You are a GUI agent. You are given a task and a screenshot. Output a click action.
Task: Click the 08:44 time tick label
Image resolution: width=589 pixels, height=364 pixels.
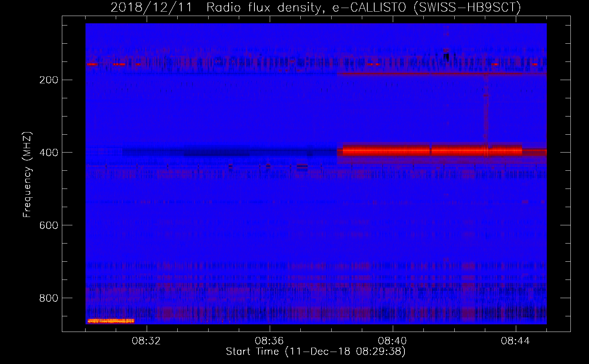pyautogui.click(x=515, y=341)
